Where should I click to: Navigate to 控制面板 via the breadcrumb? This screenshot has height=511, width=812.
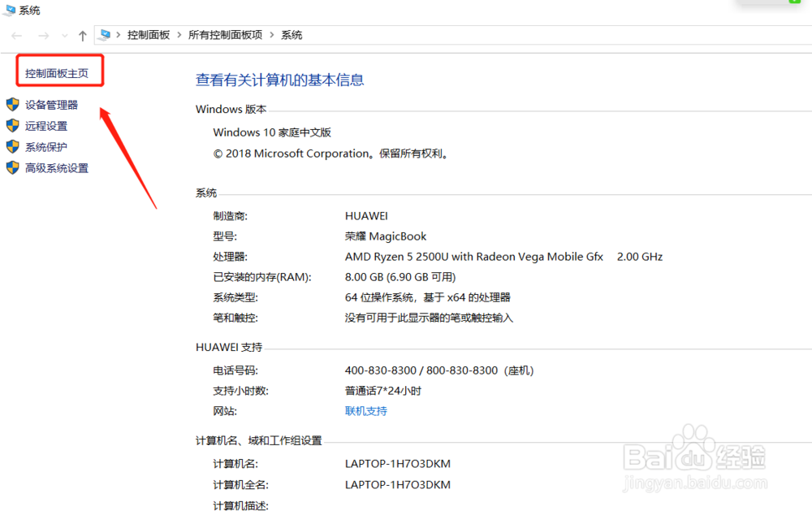[x=148, y=35]
